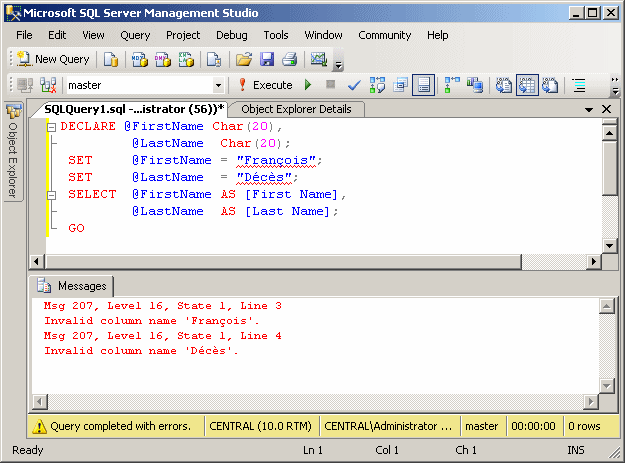Image resolution: width=625 pixels, height=463 pixels.
Task: Display the Estimated Execution Plan
Action: (x=377, y=85)
